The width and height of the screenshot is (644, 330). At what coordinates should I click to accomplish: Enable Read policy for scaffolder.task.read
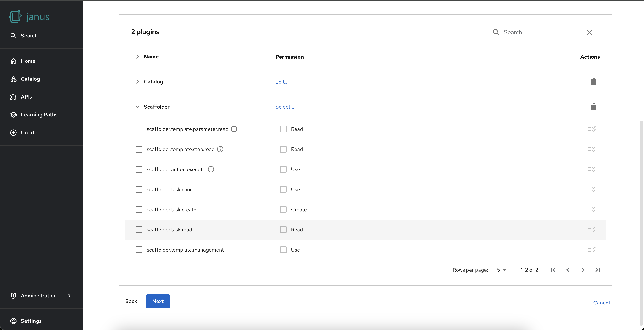(x=283, y=230)
